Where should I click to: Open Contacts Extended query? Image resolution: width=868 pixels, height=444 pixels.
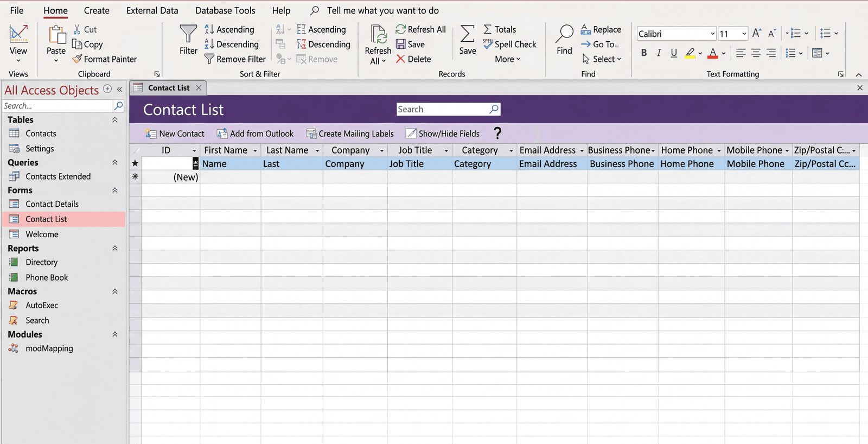(58, 176)
